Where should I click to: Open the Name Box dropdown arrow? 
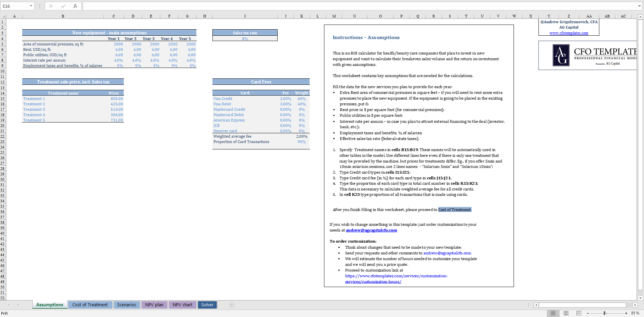coord(31,6)
